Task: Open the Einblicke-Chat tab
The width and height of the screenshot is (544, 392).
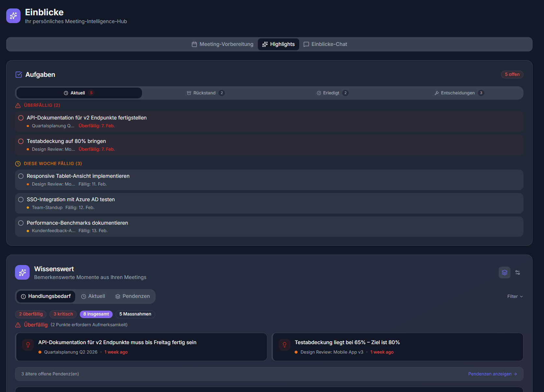Action: 325,44
